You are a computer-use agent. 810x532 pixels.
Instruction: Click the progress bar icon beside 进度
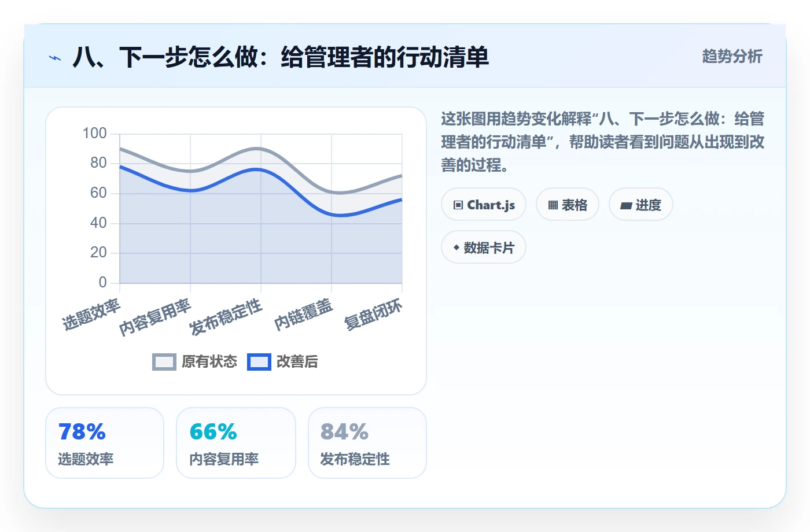pyautogui.click(x=626, y=205)
